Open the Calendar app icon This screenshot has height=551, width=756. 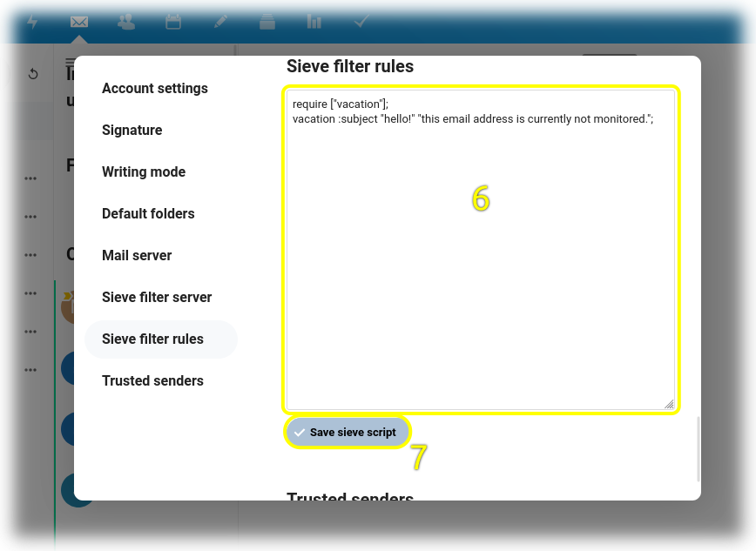coord(173,22)
